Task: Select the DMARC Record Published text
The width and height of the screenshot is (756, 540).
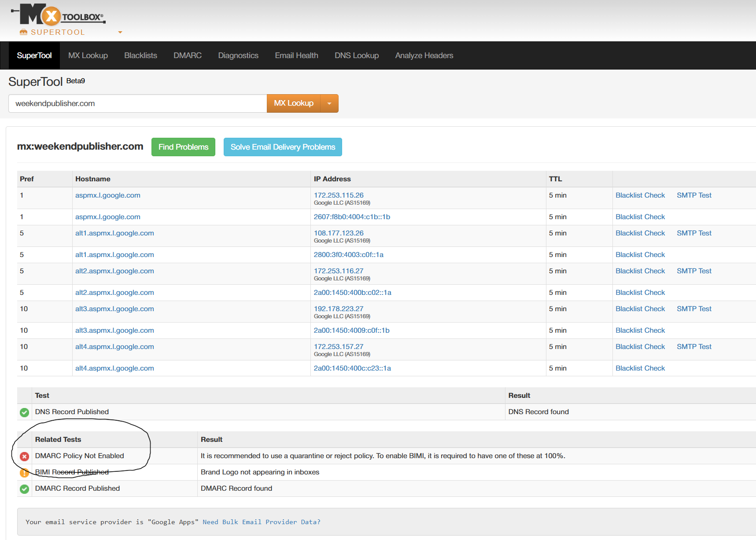Action: [x=77, y=489]
